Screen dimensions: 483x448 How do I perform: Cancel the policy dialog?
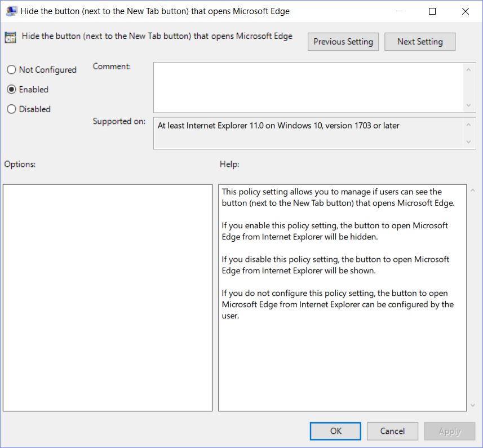tap(392, 431)
